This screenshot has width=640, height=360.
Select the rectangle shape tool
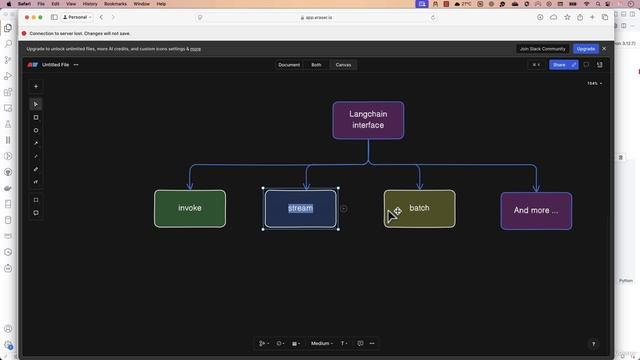tap(36, 118)
